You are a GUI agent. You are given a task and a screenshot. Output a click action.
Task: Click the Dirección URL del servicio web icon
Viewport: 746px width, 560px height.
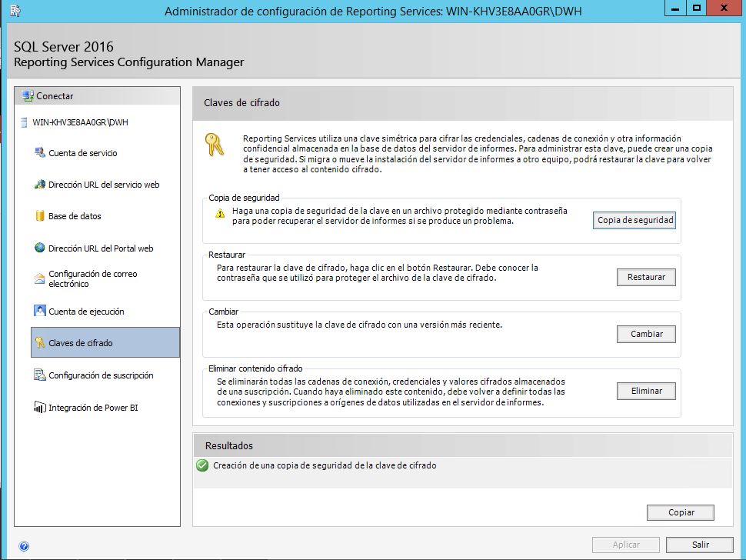(40, 185)
